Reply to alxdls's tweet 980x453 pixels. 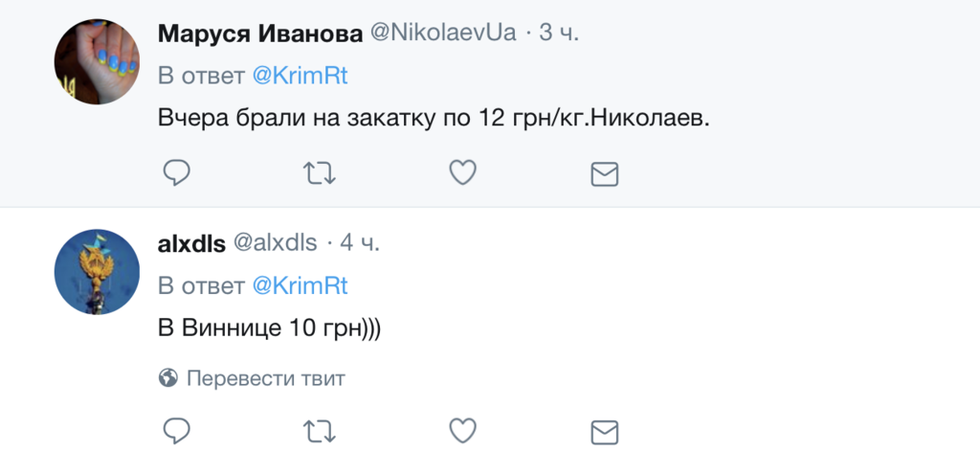click(x=176, y=428)
